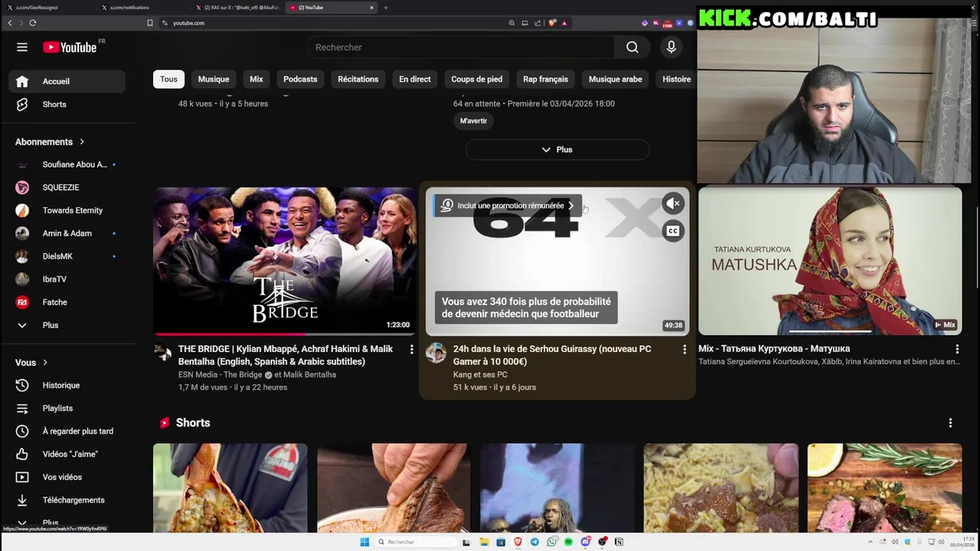Select the Mix filter chip
This screenshot has height=551, width=980.
click(x=256, y=79)
